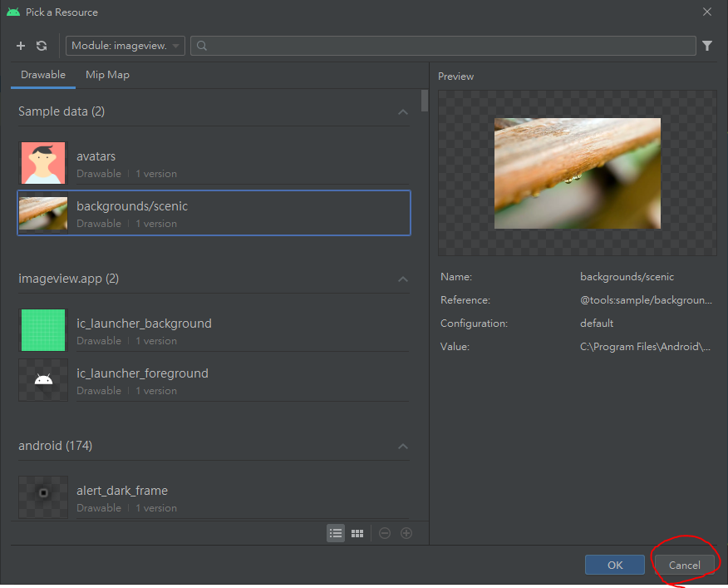Click the zoom out thumbnails icon
The width and height of the screenshot is (728, 588).
[x=385, y=533]
